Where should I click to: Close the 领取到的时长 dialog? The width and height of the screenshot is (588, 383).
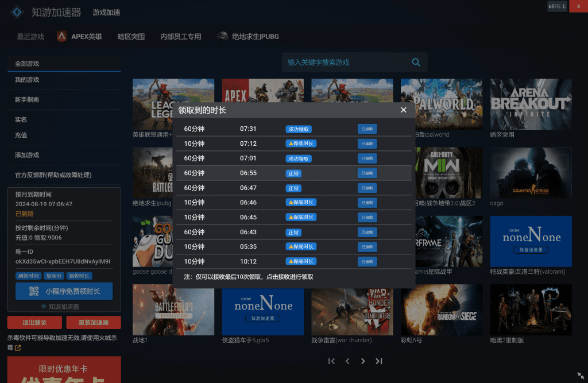(403, 110)
